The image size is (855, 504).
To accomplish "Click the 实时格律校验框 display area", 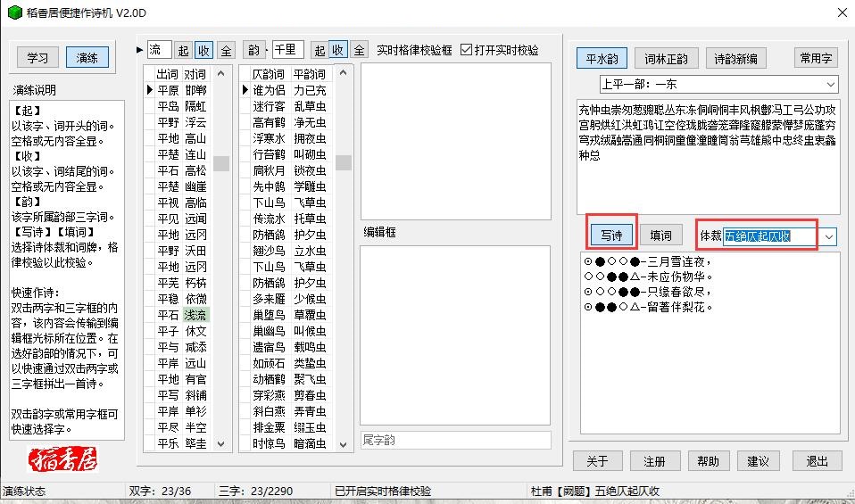I will pos(456,142).
